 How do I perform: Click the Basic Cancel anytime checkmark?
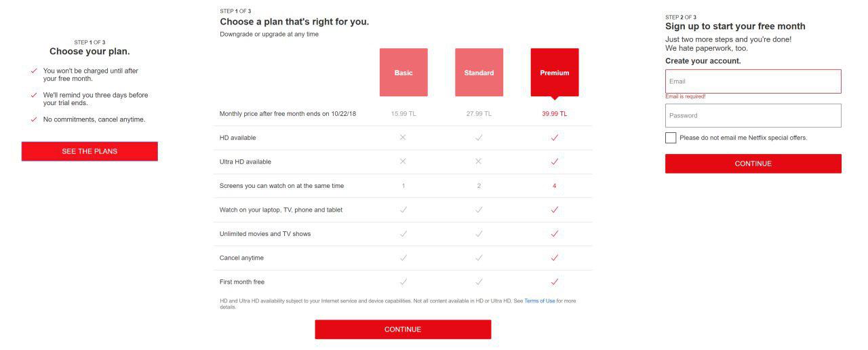pyautogui.click(x=403, y=258)
